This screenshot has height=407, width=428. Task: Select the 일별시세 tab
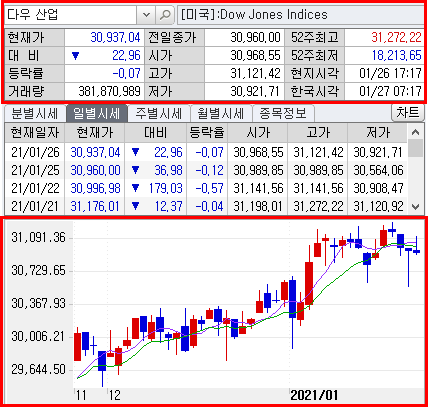[x=96, y=113]
